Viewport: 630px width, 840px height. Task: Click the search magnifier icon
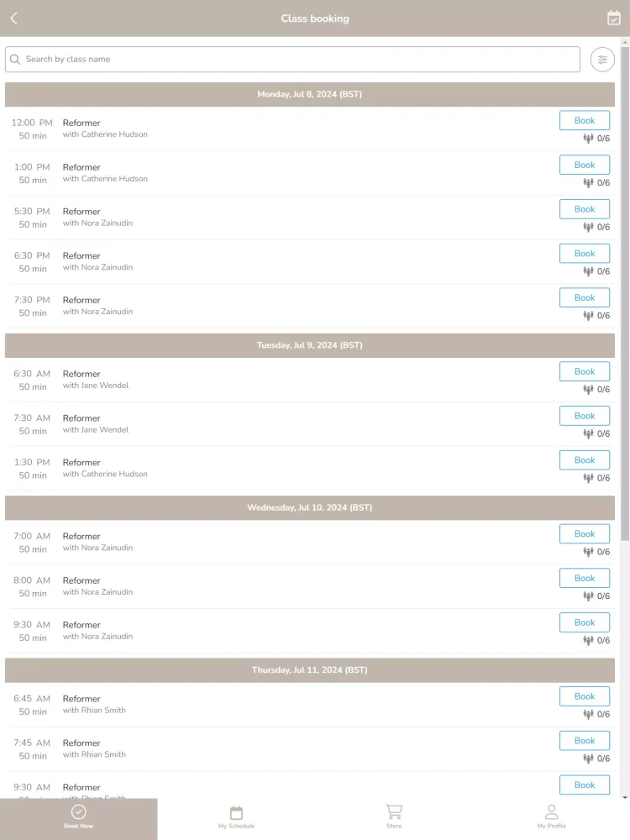15,60
